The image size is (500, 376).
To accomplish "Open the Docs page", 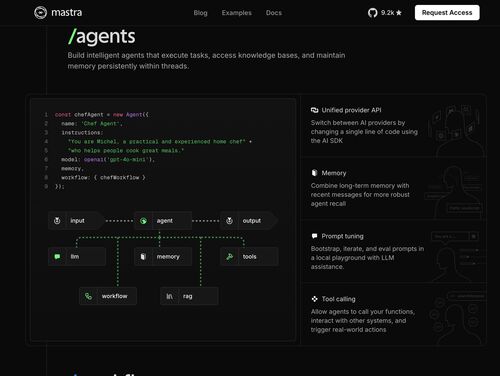I will (x=274, y=13).
